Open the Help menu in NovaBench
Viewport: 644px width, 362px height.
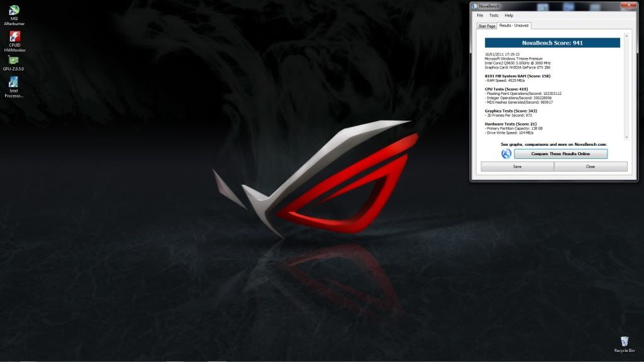click(x=509, y=15)
